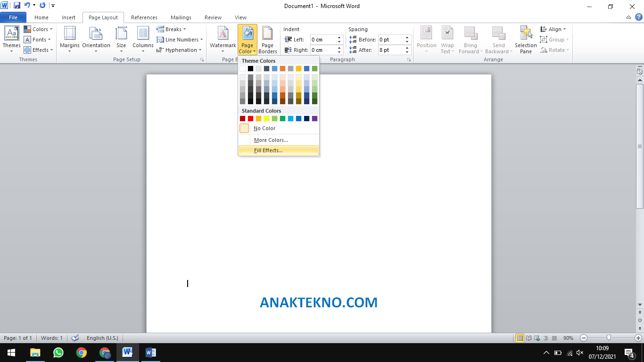Click English (U.S.) language indicator

click(102, 338)
